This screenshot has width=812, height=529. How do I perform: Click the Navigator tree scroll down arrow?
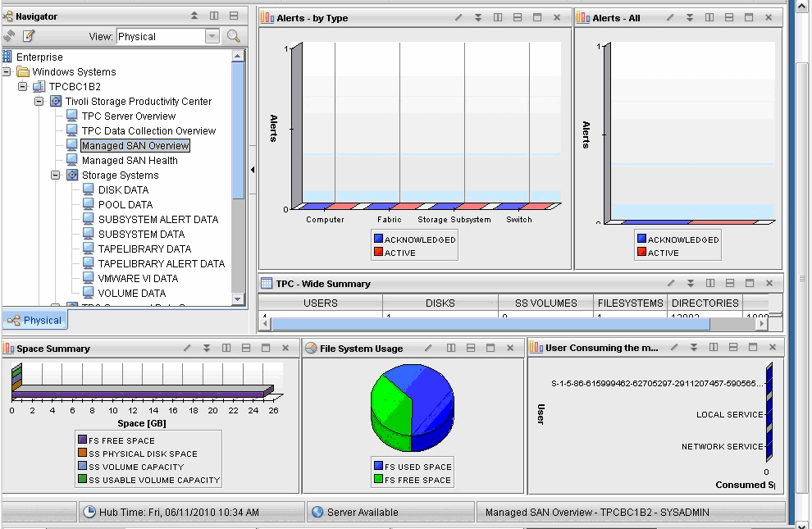point(238,299)
